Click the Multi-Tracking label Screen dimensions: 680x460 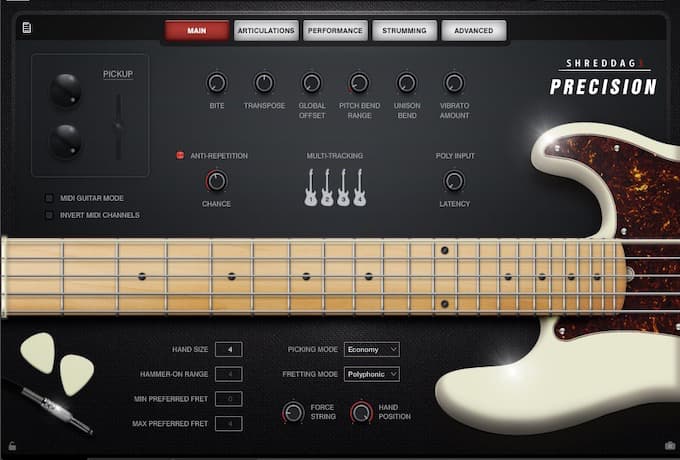coord(335,156)
